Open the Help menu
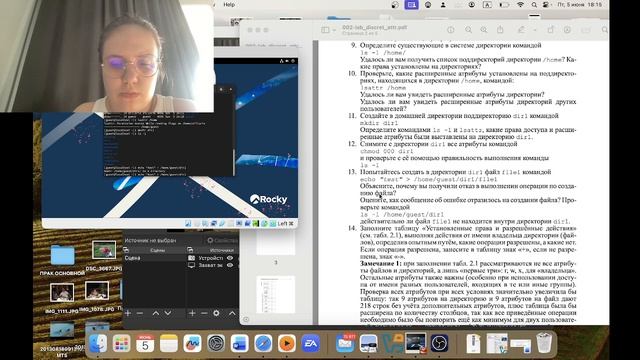The height and width of the screenshot is (360, 640). click(229, 4)
